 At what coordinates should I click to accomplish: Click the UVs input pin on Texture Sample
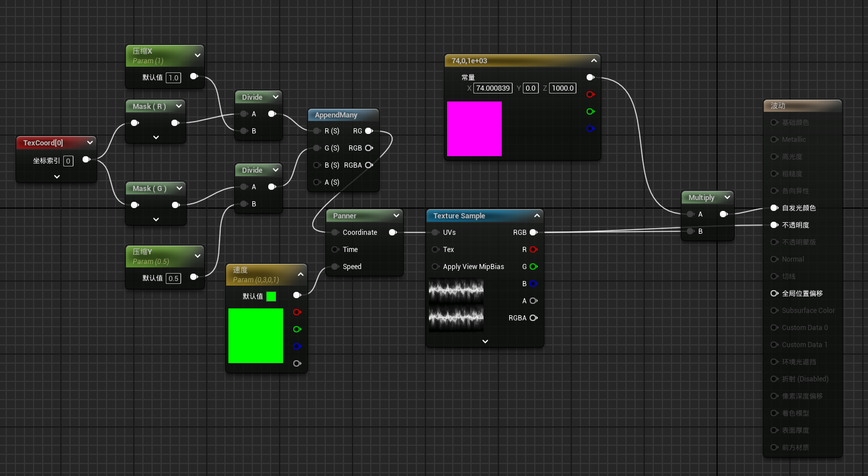pyautogui.click(x=435, y=233)
